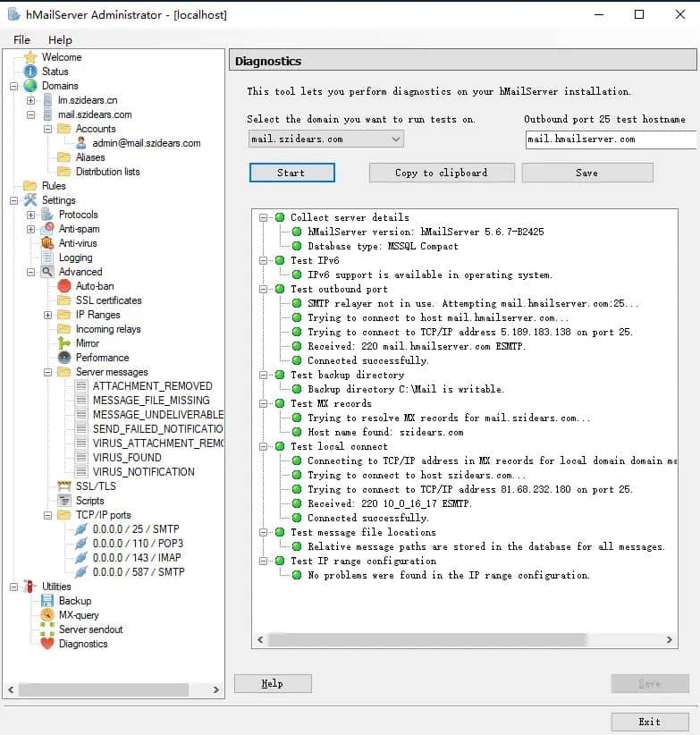The image size is (700, 735).
Task: Click the admin@mail.szidears.com account icon
Action: [81, 143]
